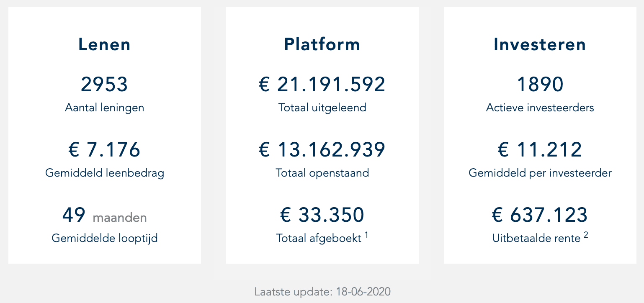Screen dimensions: 644x303
Task: Click the € 637.123 interest amount
Action: (x=540, y=215)
